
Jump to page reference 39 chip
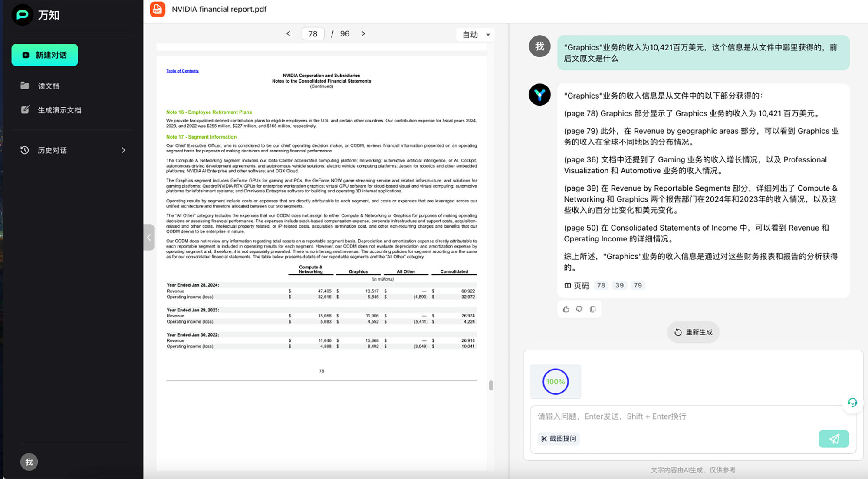(619, 285)
